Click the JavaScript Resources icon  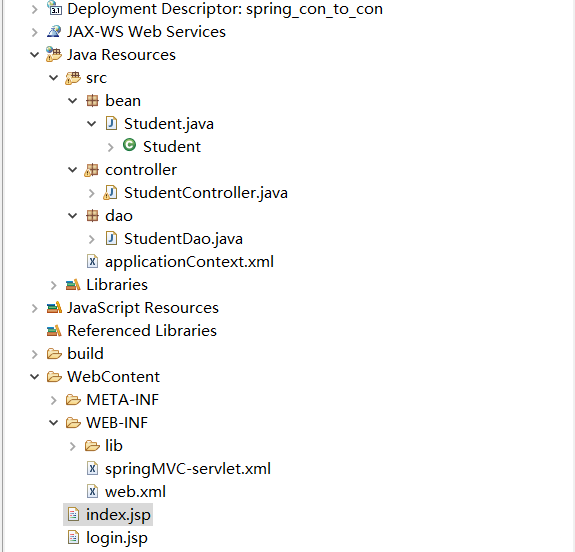click(54, 307)
